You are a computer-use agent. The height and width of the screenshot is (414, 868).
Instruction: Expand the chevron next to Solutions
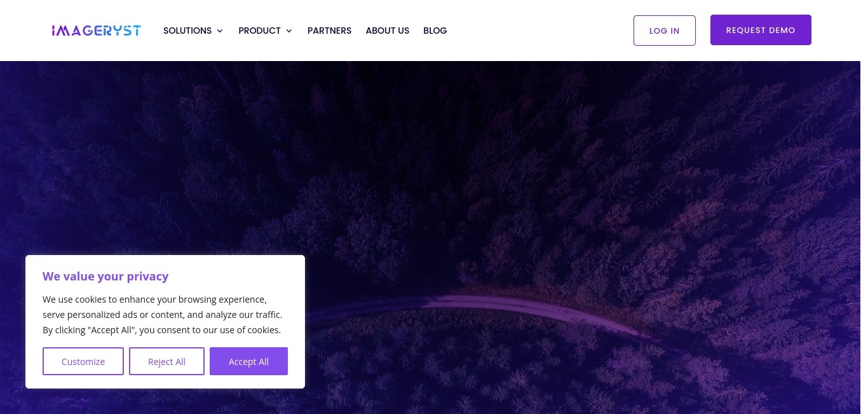[x=220, y=31]
